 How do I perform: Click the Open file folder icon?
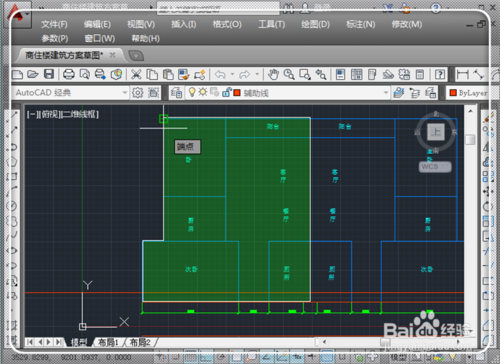pyautogui.click(x=33, y=74)
